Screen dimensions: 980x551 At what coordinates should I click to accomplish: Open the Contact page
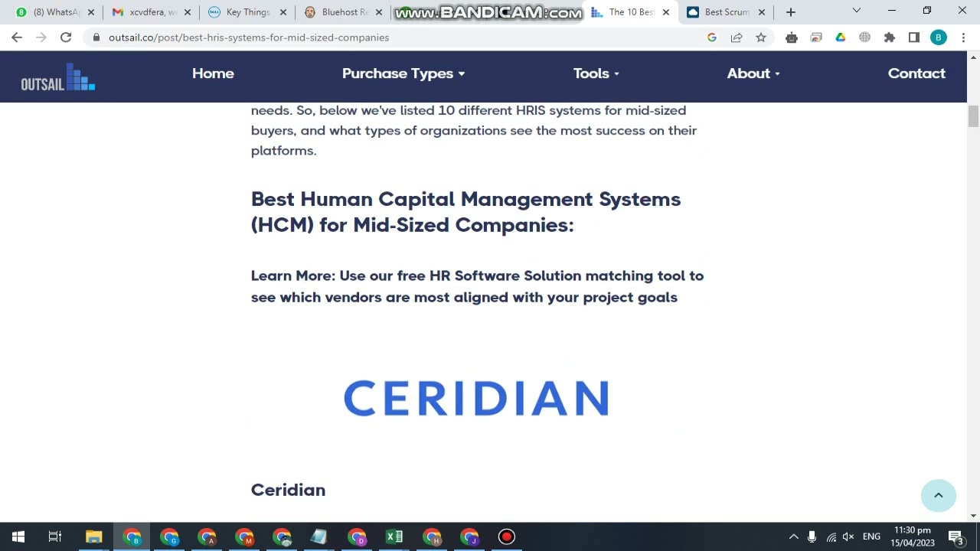point(916,73)
